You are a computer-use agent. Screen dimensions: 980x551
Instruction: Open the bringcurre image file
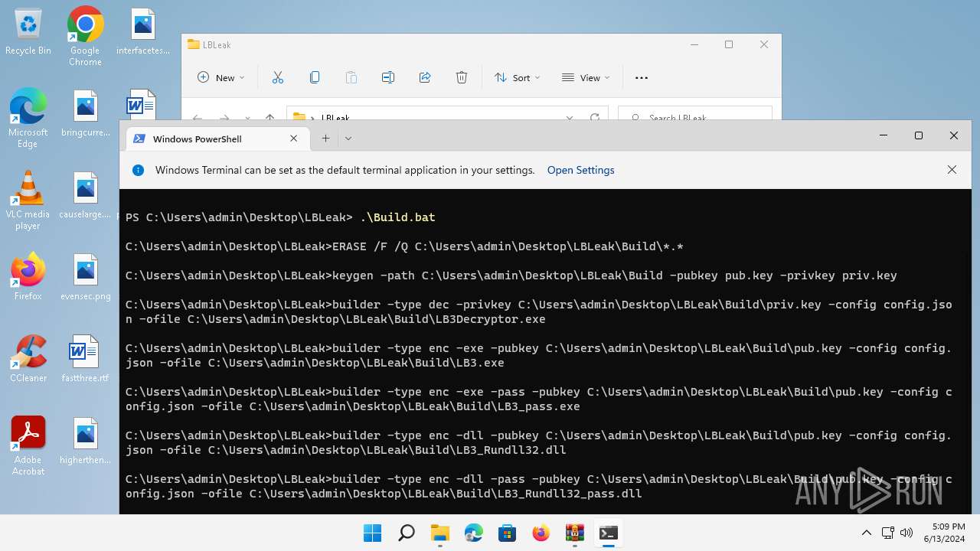click(x=85, y=113)
